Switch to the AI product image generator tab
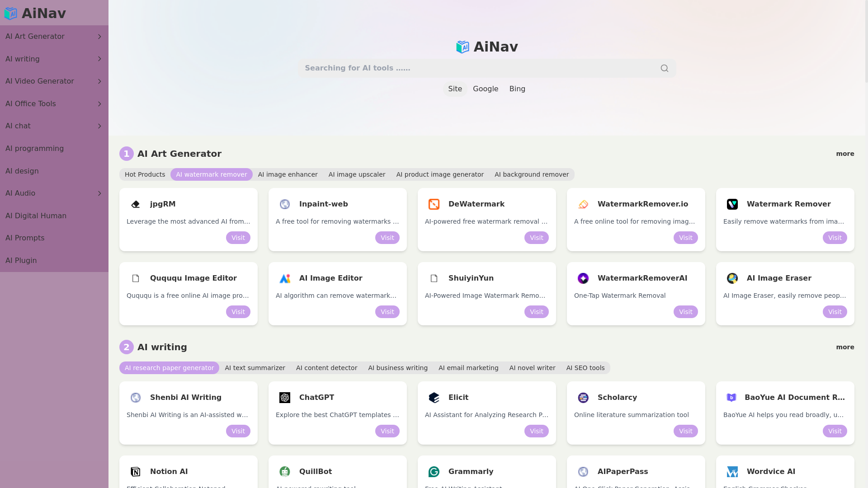 pyautogui.click(x=440, y=174)
